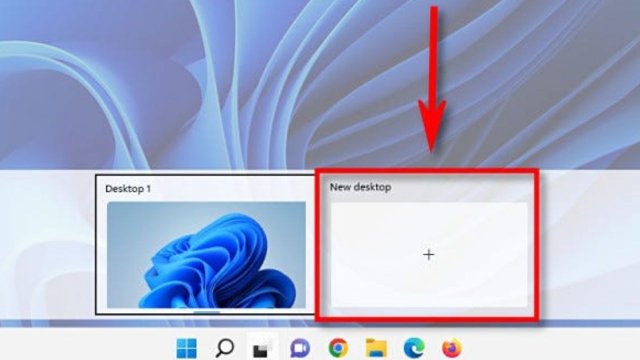Launch Microsoft Edge from the taskbar
The width and height of the screenshot is (640, 360).
[x=414, y=348]
